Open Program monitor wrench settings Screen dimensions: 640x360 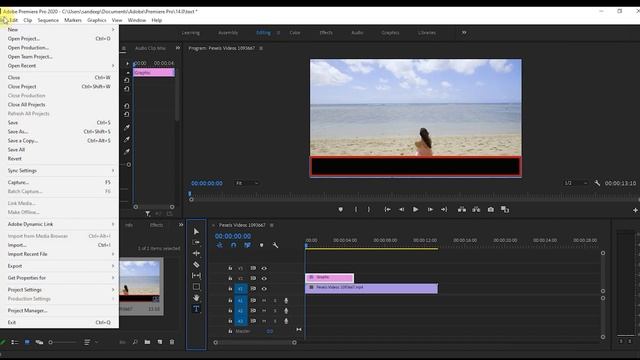click(597, 183)
